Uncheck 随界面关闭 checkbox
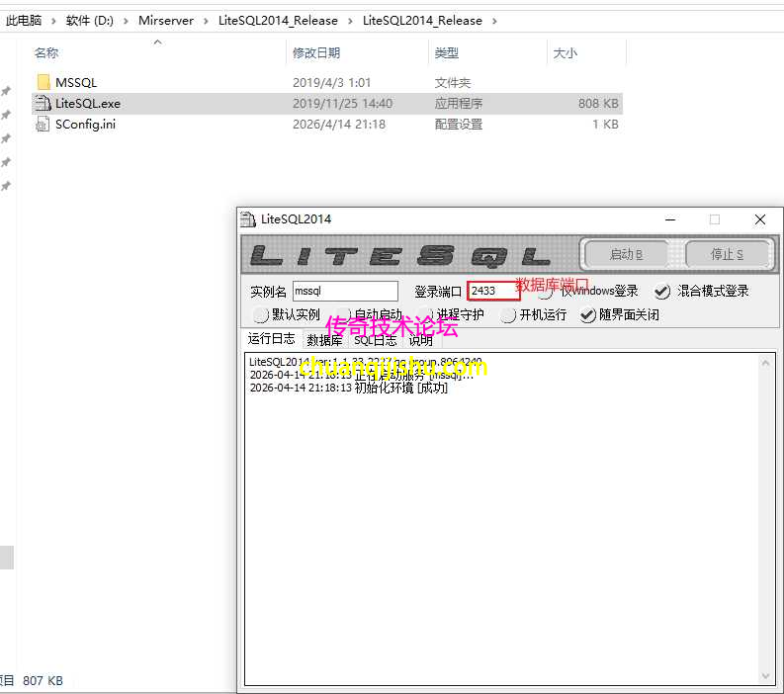Viewport: 784px width, 694px height. (588, 315)
